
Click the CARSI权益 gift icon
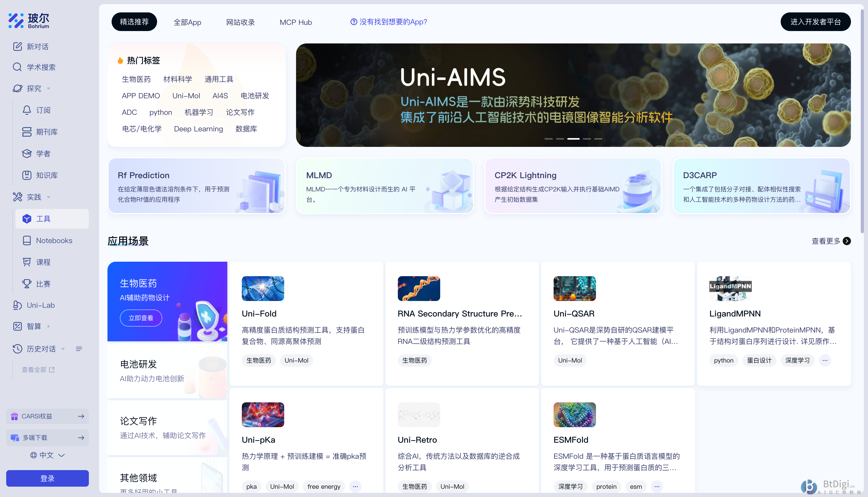[x=14, y=416]
